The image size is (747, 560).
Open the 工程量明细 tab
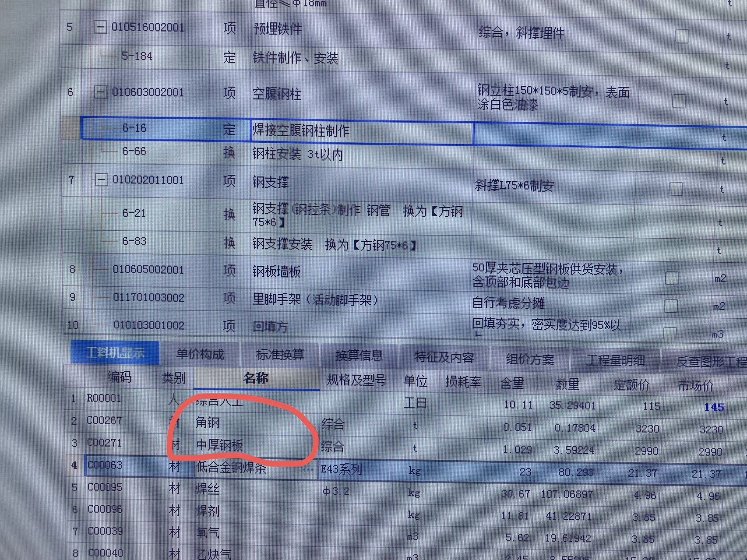(x=615, y=361)
